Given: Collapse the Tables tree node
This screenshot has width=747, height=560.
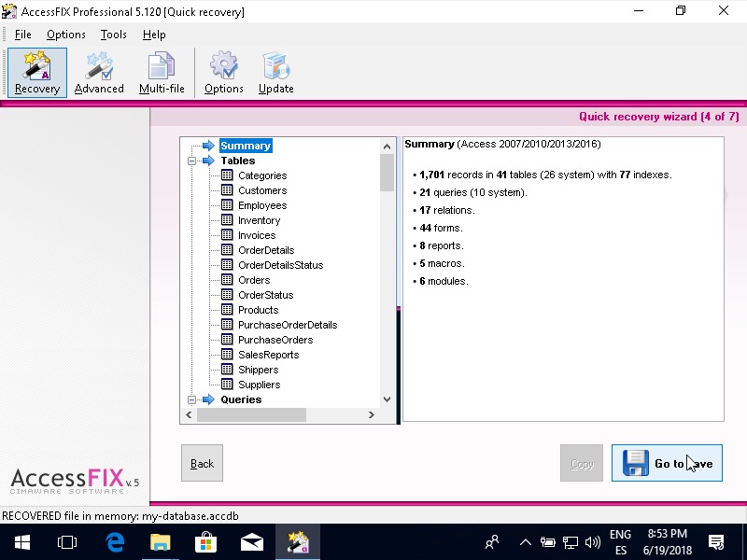Looking at the screenshot, I should point(191,161).
